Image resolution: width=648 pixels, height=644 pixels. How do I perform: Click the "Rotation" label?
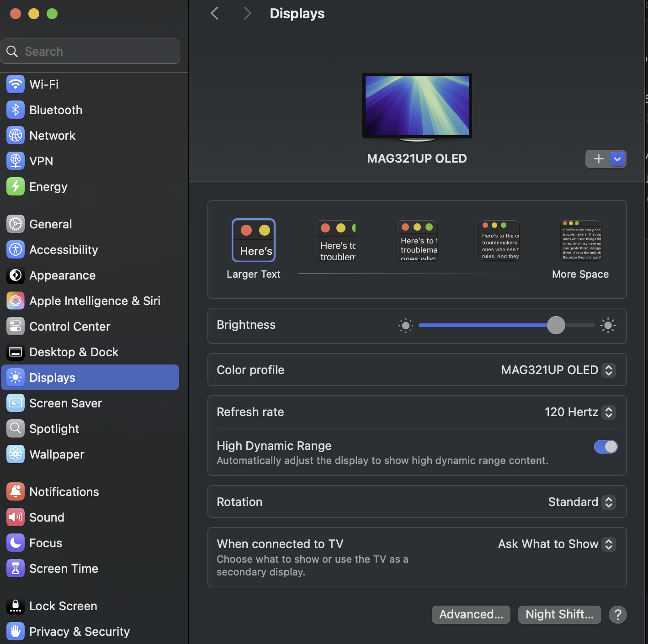coord(239,502)
